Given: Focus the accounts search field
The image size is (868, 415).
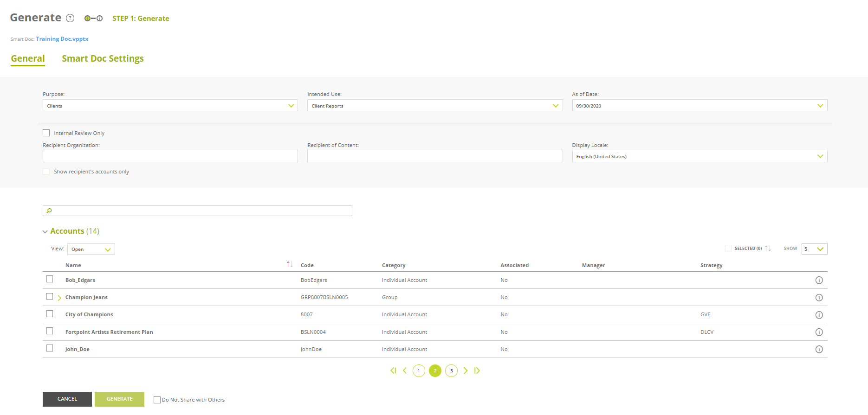Looking at the screenshot, I should pyautogui.click(x=197, y=211).
